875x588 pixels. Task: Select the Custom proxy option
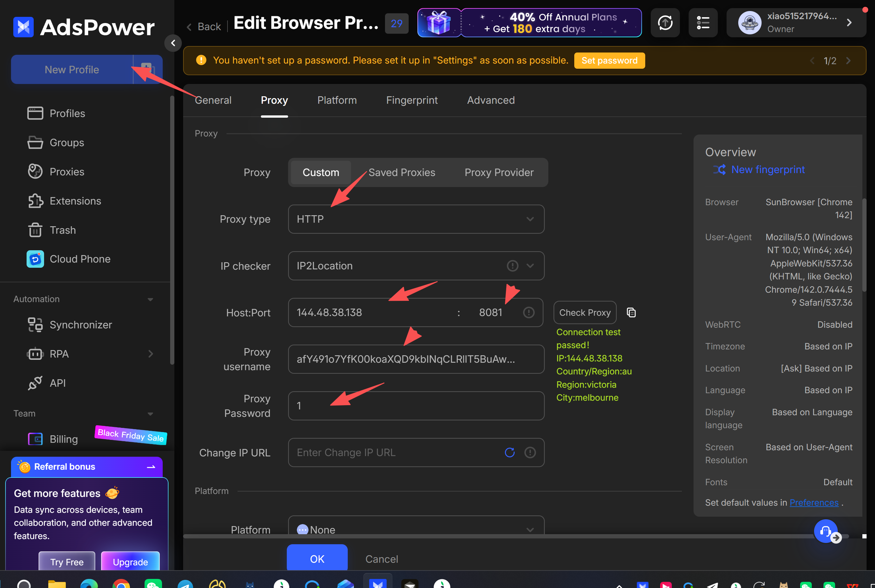coord(321,172)
